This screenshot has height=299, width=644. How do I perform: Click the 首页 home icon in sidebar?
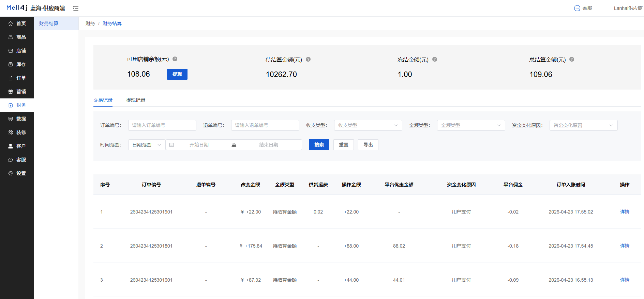pos(11,23)
